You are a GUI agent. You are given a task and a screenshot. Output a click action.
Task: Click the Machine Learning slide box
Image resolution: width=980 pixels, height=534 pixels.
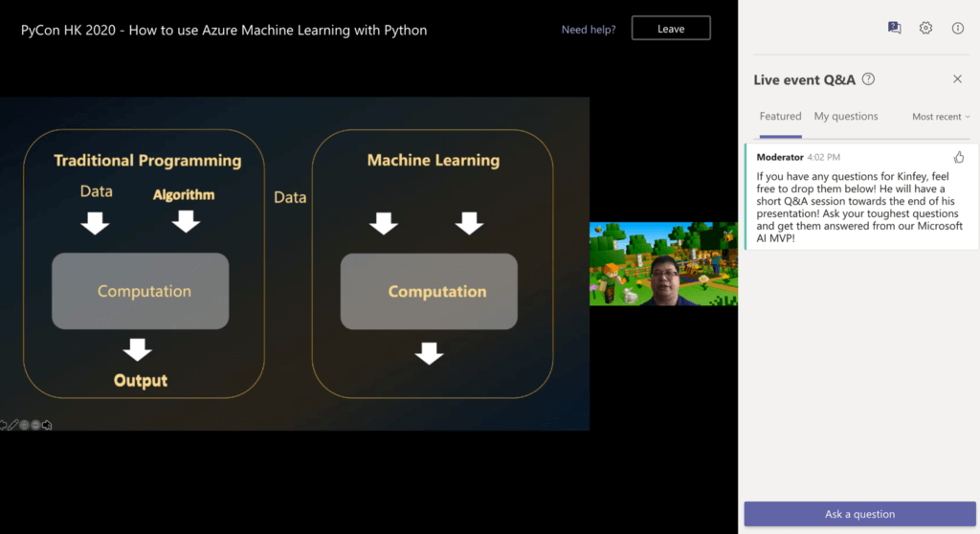[x=433, y=263]
